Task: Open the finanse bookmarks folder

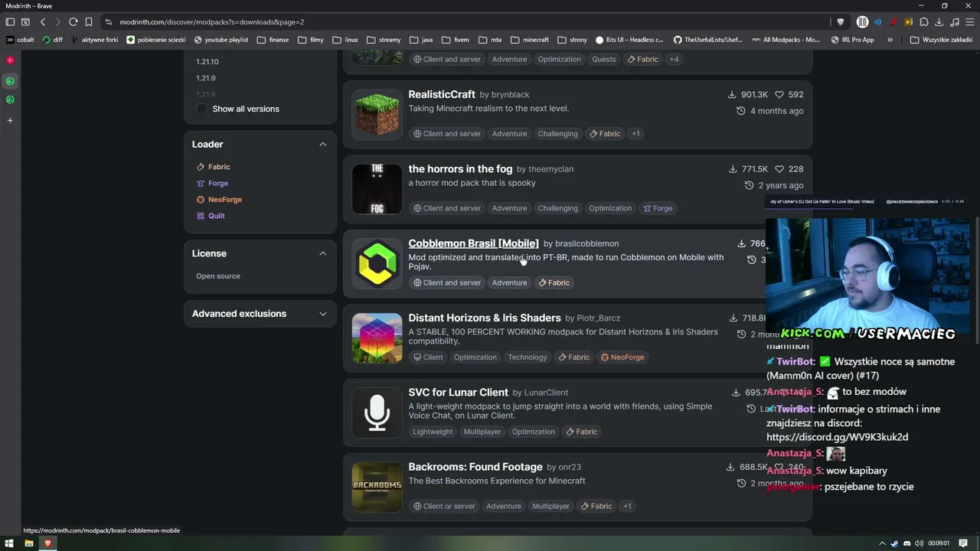Action: pos(273,40)
